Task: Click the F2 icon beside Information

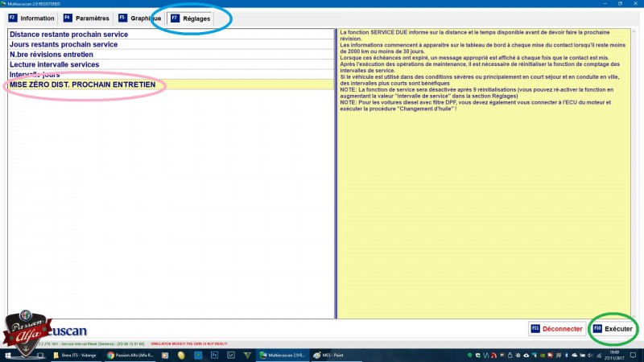Action: pos(12,18)
